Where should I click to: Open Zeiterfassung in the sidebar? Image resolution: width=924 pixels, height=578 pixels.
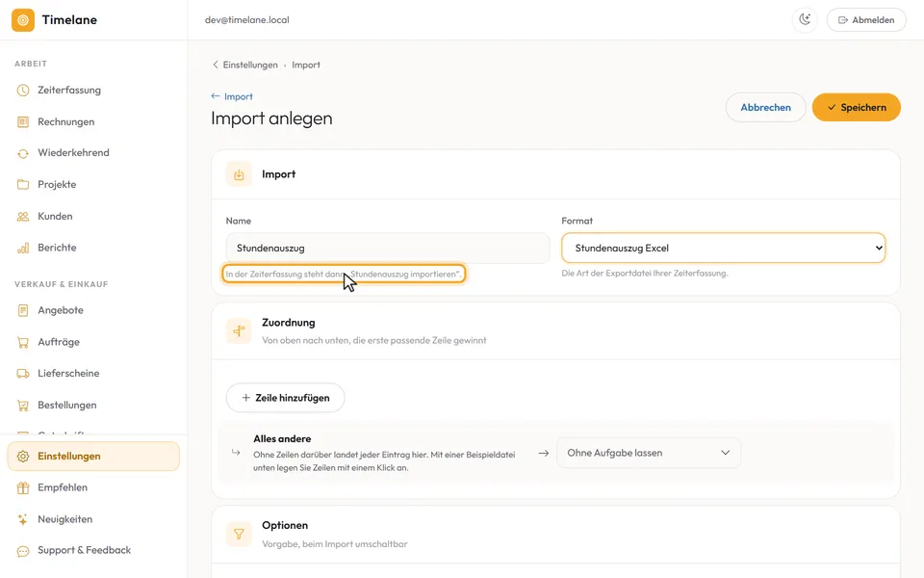[93, 91]
